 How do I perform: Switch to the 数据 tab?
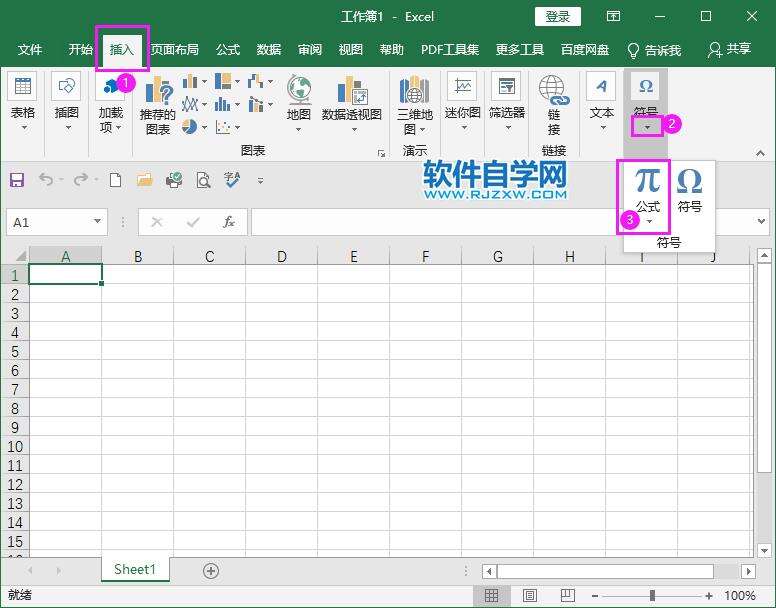269,49
